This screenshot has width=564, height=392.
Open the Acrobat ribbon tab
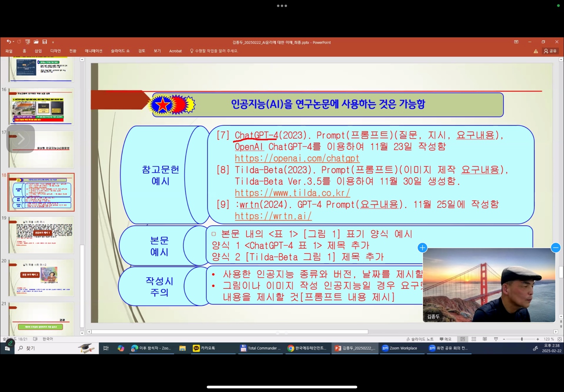pyautogui.click(x=175, y=51)
